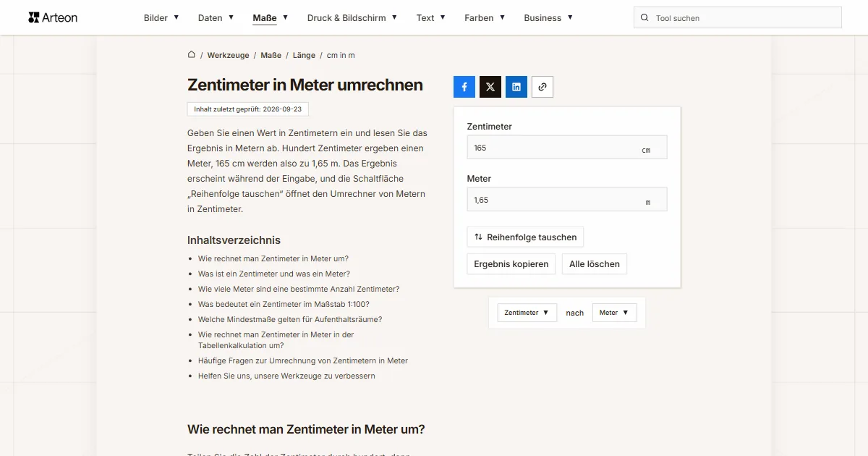Share page on X

pos(490,87)
